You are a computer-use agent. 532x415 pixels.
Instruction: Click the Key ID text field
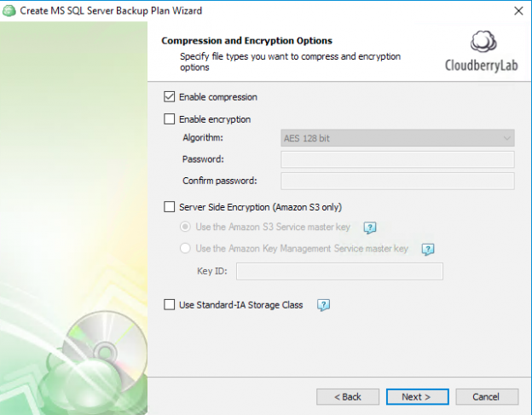point(339,271)
